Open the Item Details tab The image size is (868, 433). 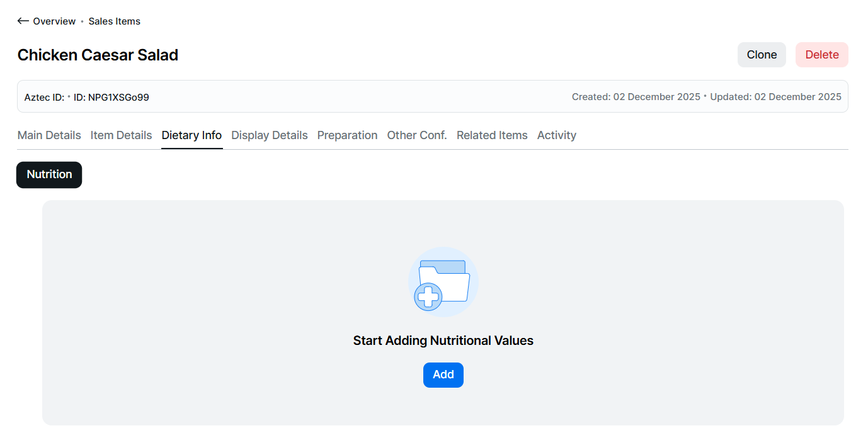121,135
